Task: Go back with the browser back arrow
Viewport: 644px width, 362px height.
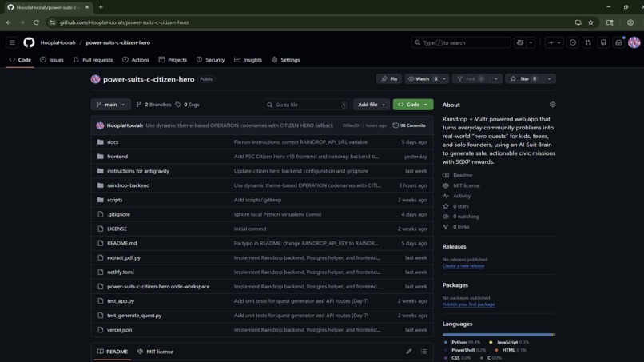Action: [x=9, y=22]
